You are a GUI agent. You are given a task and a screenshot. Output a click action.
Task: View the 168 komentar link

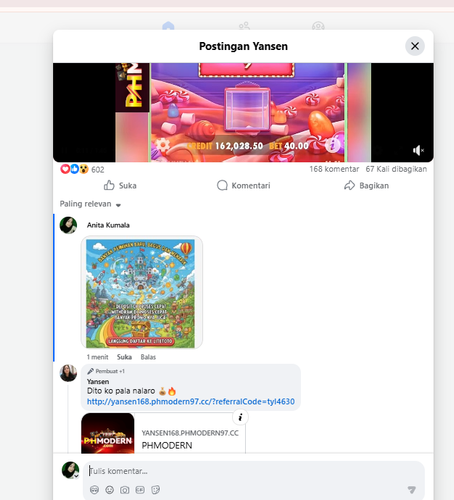pos(334,169)
